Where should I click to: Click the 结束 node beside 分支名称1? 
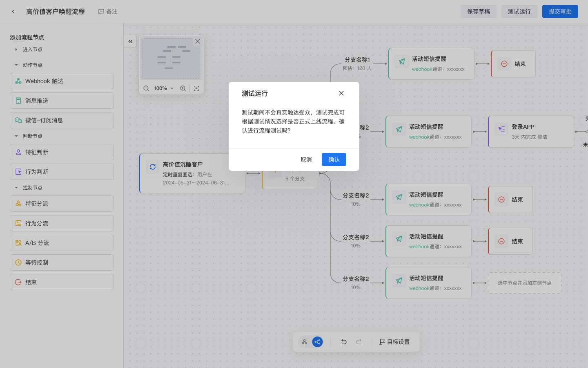point(513,64)
